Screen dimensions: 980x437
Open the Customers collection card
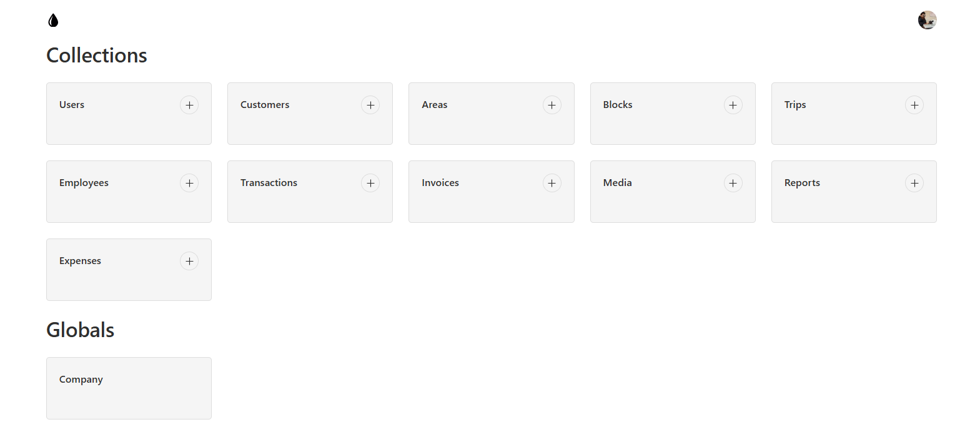265,105
